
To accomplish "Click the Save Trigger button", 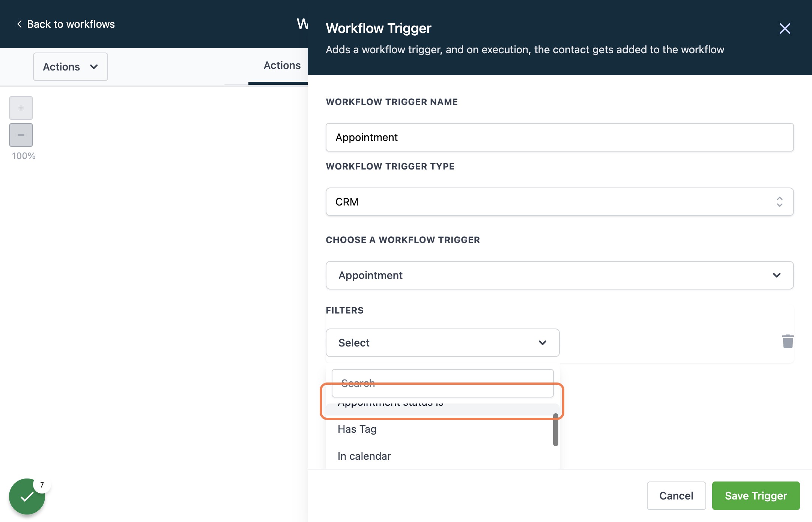I will pos(756,496).
